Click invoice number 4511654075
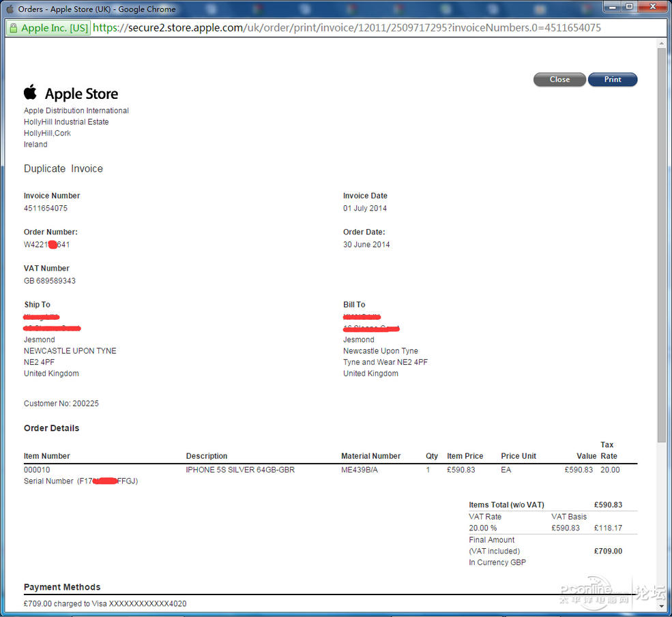Image resolution: width=672 pixels, height=617 pixels. [x=46, y=209]
